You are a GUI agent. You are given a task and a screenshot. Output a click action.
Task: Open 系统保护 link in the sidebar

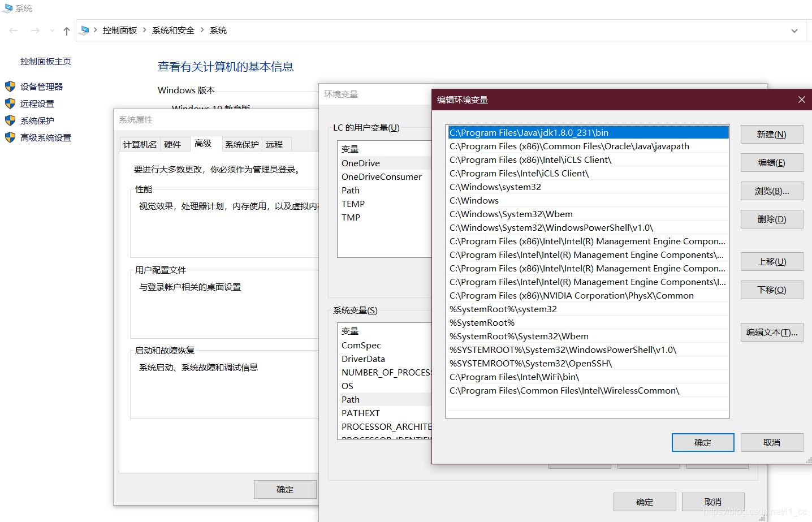pyautogui.click(x=37, y=120)
